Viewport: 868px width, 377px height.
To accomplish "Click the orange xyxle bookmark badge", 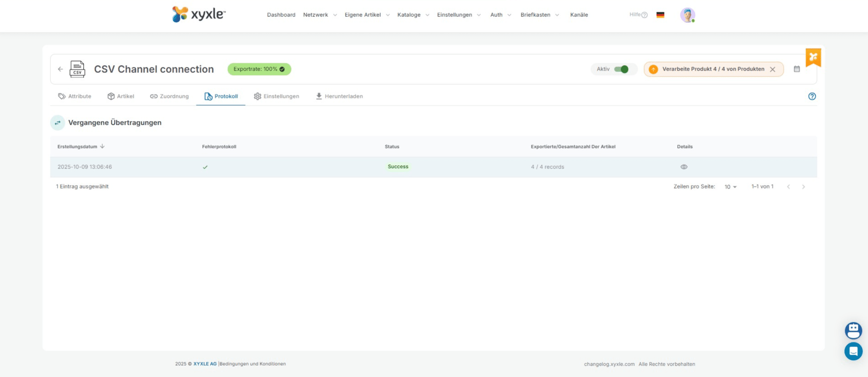I will pos(813,57).
